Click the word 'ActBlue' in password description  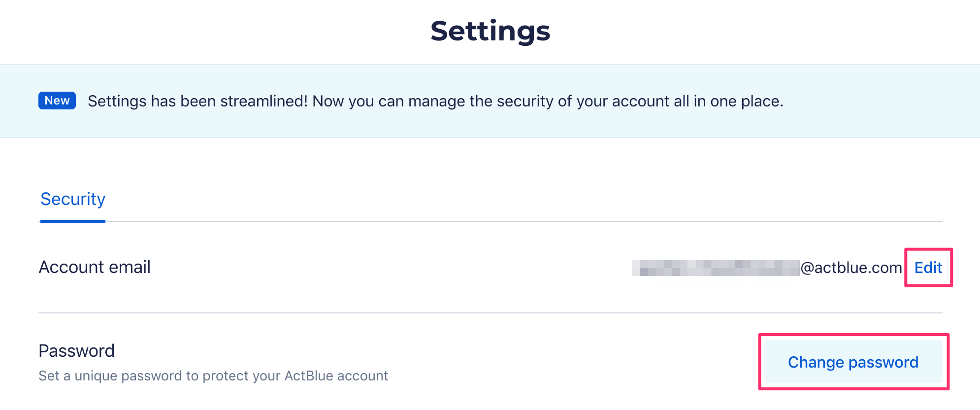tap(309, 376)
